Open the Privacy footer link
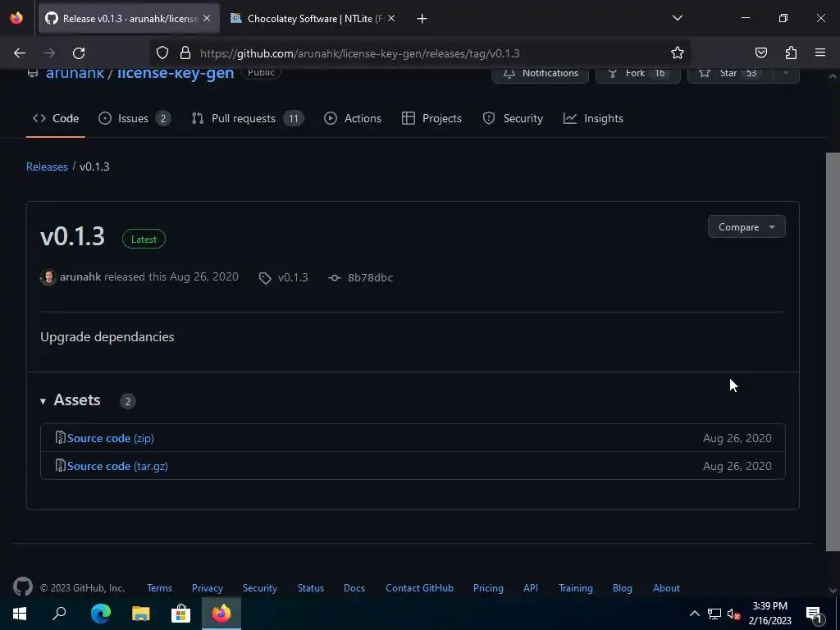The height and width of the screenshot is (630, 840). 208,587
